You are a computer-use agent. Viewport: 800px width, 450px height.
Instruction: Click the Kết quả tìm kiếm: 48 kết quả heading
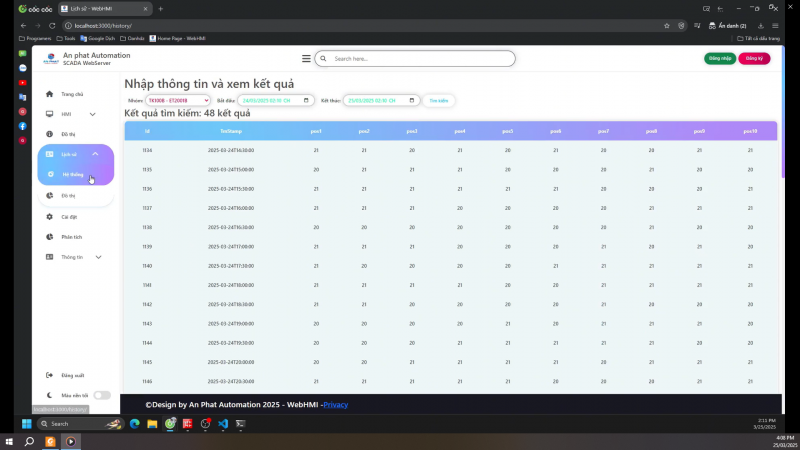pos(187,113)
